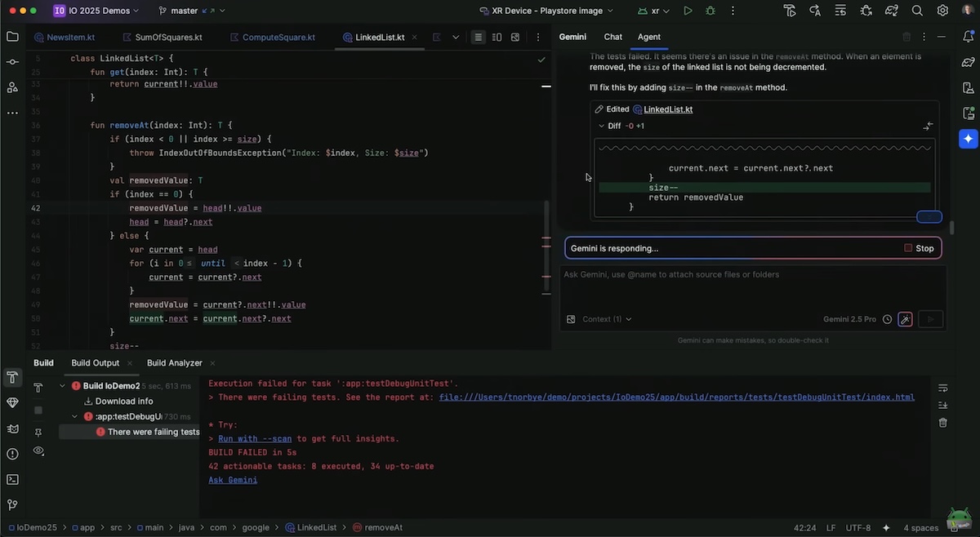Switch to the Chat tab in Gemini
This screenshot has width=980, height=537.
coord(612,37)
